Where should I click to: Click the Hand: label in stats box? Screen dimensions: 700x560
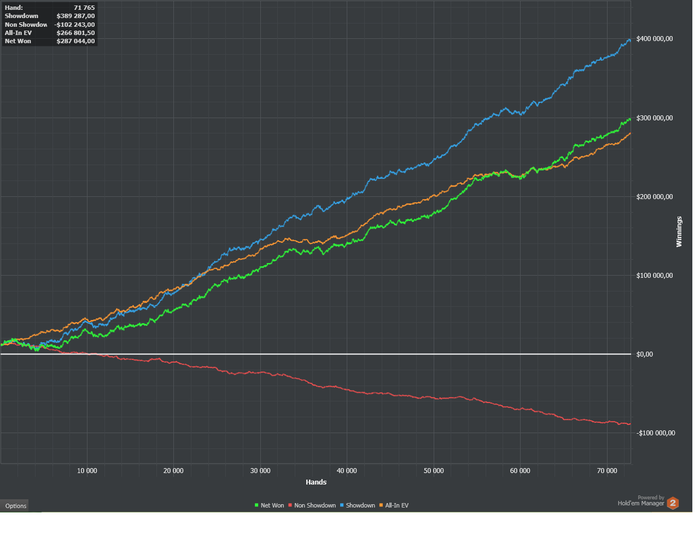(14, 8)
